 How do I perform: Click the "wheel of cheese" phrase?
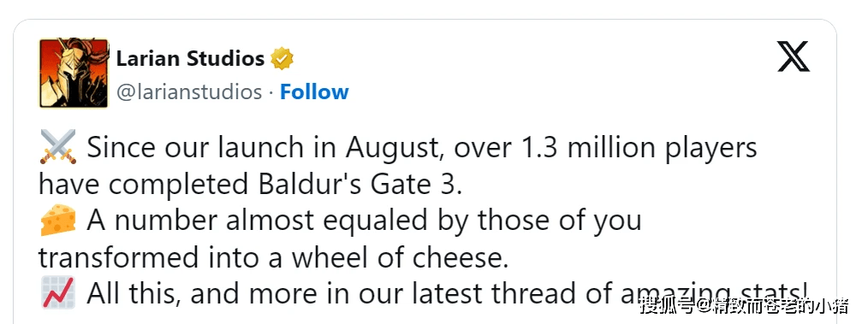[x=400, y=258]
